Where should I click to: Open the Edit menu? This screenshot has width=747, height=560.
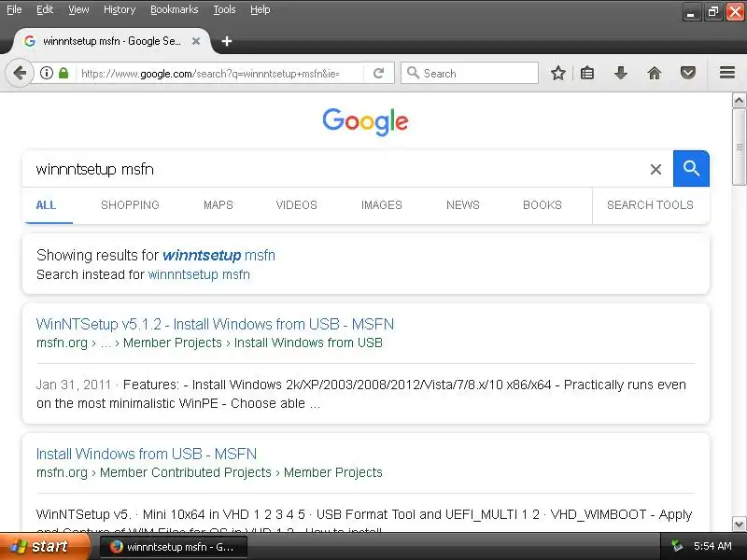coord(45,9)
